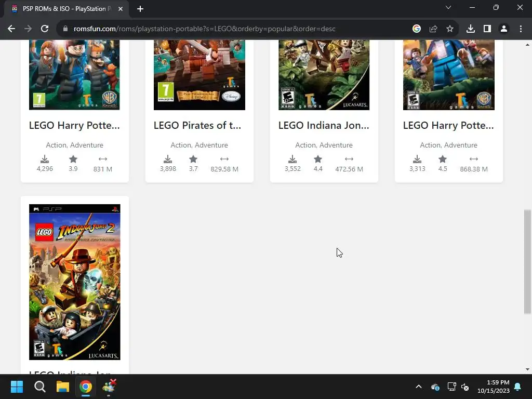Click LEGO Indiana Jones 2 cover art
532x399 pixels.
pyautogui.click(x=75, y=282)
